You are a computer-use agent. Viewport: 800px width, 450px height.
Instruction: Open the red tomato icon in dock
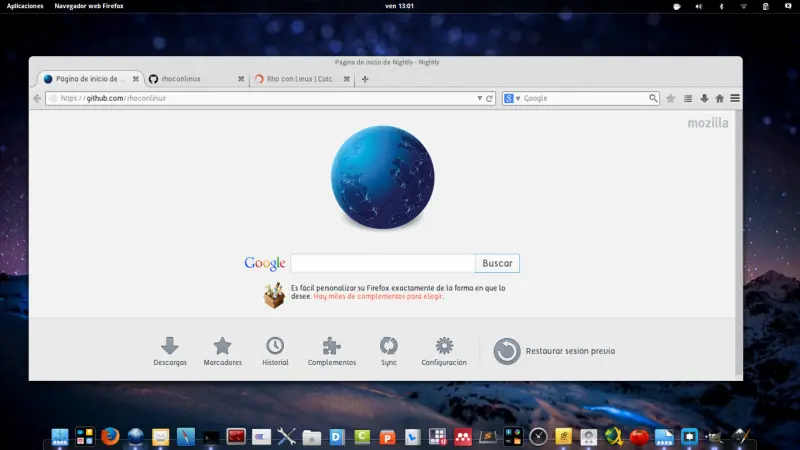(x=639, y=437)
